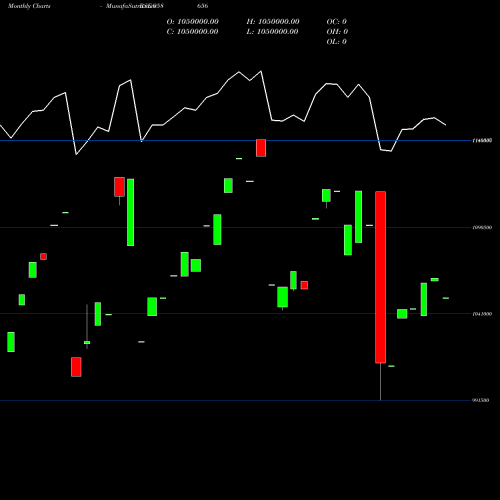Click the 1096500 price axis label
500x500 pixels.
tap(482, 227)
